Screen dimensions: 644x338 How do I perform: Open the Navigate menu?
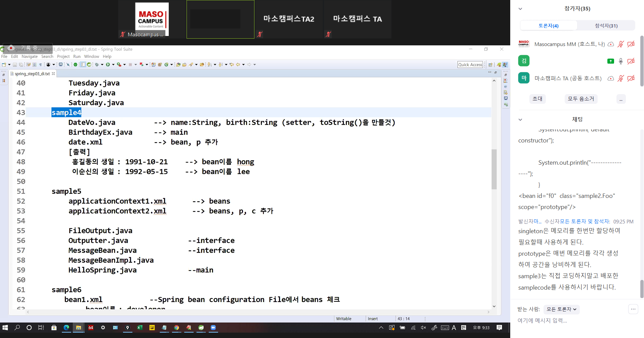(30, 56)
